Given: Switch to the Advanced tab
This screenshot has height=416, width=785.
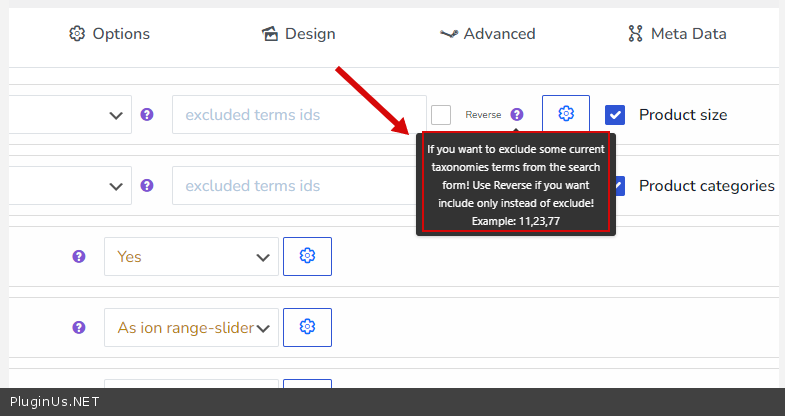Looking at the screenshot, I should [x=488, y=34].
